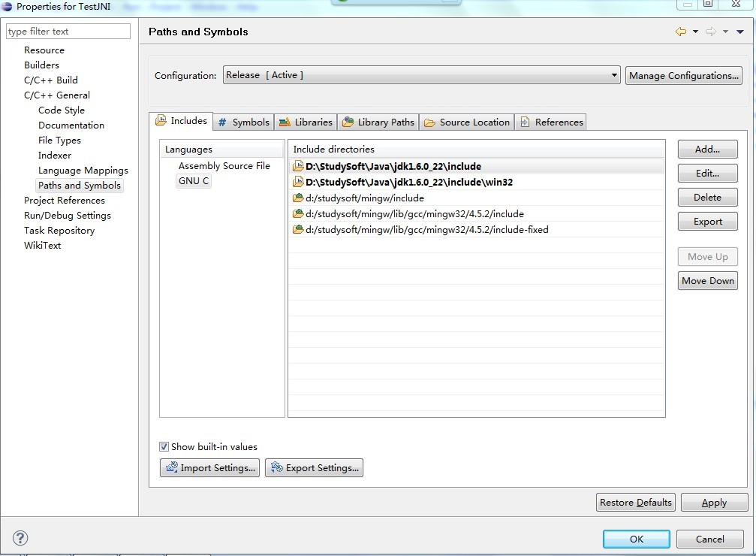Click icon beside mingw32/4.5.2/include entry
756x556 pixels.
pyautogui.click(x=299, y=214)
